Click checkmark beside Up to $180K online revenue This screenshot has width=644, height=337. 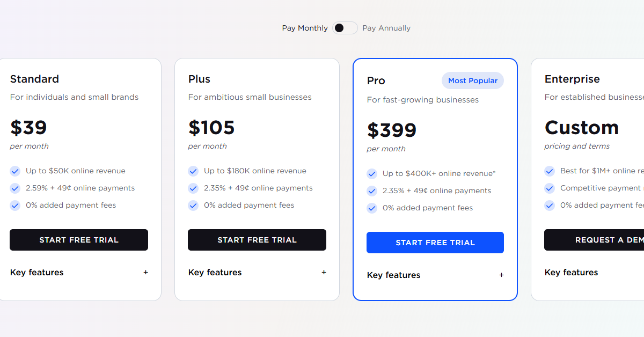[x=193, y=171]
